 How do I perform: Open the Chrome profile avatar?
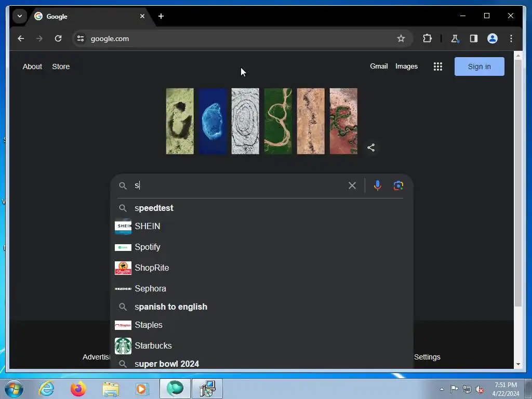(493, 38)
